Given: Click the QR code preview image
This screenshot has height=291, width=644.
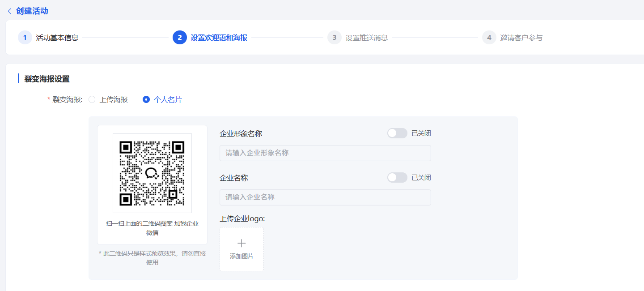Looking at the screenshot, I should tap(152, 173).
